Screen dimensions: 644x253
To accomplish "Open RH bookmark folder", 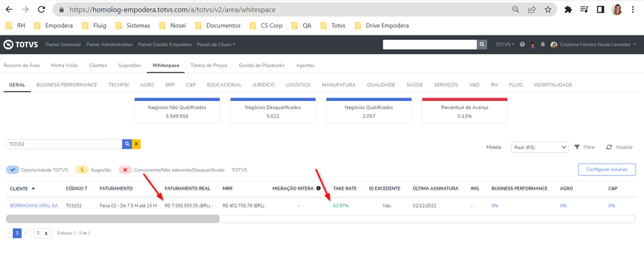I will pos(16,25).
